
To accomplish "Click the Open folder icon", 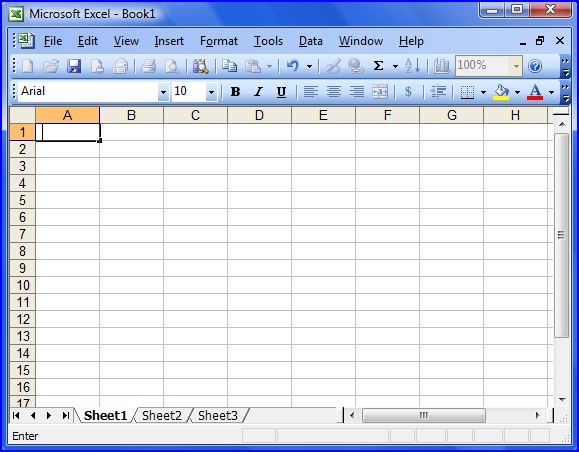I will click(51, 66).
